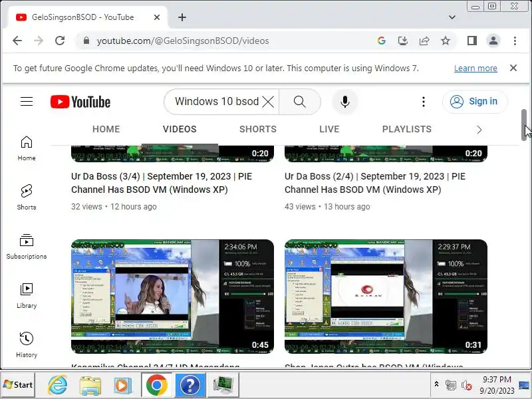Click the lock icon in address bar
Screen dimensions: 532x399
click(x=86, y=41)
